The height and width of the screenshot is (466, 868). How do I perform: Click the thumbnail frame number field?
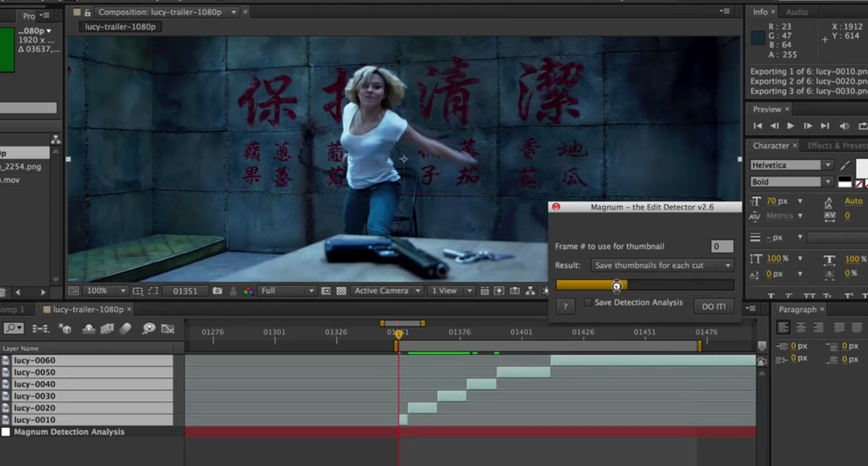coord(722,246)
